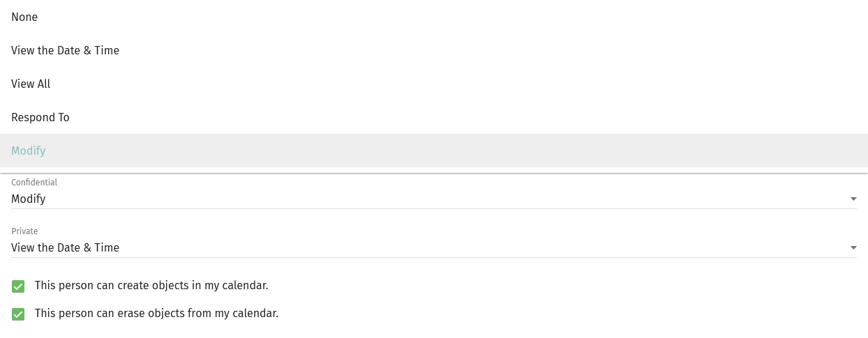
Task: Uncheck "This person can erase objects" checkbox
Action: point(18,314)
